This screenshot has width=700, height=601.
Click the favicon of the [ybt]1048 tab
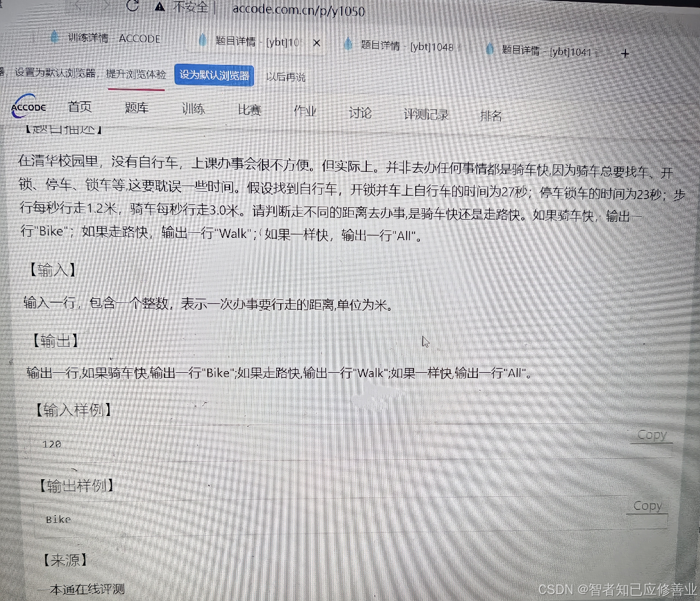pos(348,44)
